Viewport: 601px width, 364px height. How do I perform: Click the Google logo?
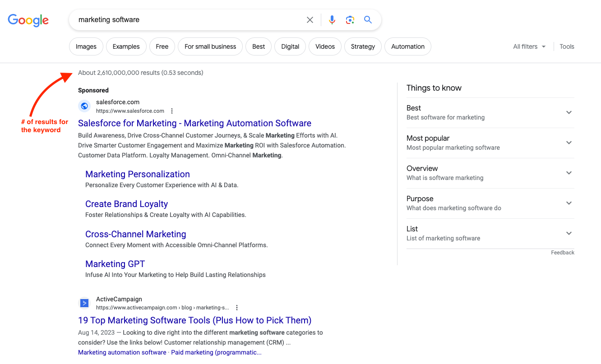click(28, 20)
